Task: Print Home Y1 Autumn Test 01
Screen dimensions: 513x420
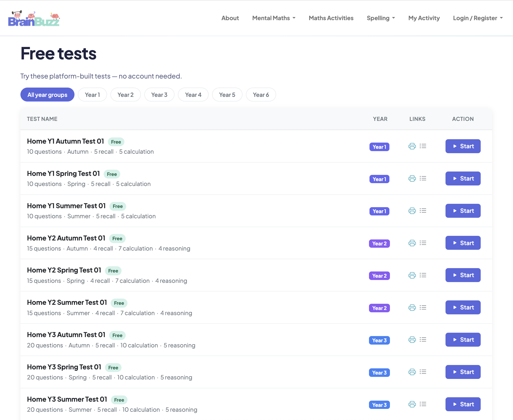Action: pos(412,146)
